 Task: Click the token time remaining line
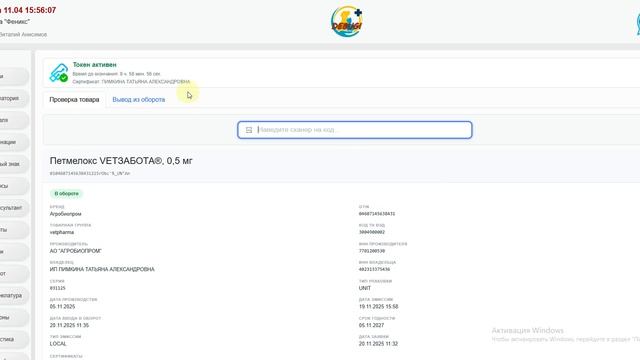click(117, 74)
